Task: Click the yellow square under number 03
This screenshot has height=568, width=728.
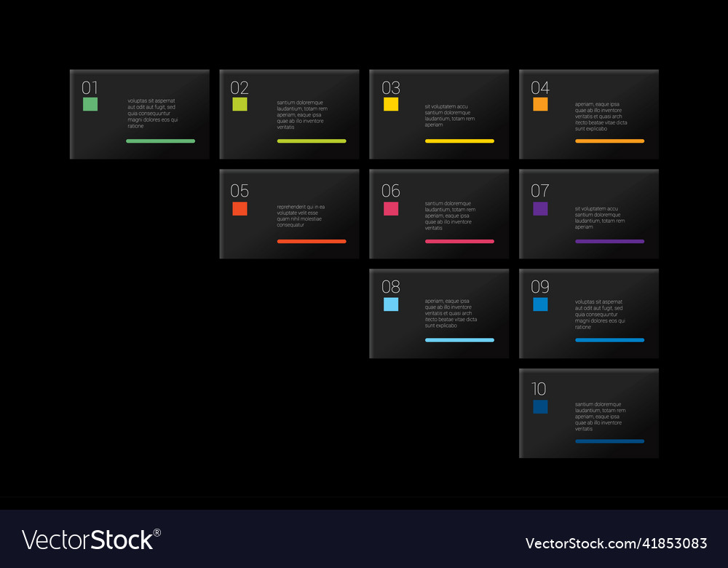Action: [391, 104]
